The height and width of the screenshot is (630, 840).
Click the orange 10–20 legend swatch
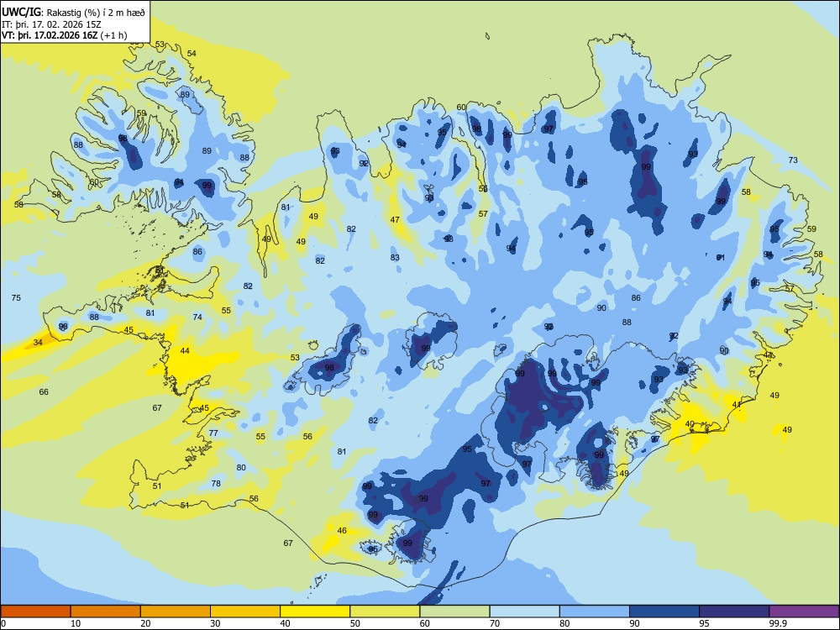coord(106,612)
